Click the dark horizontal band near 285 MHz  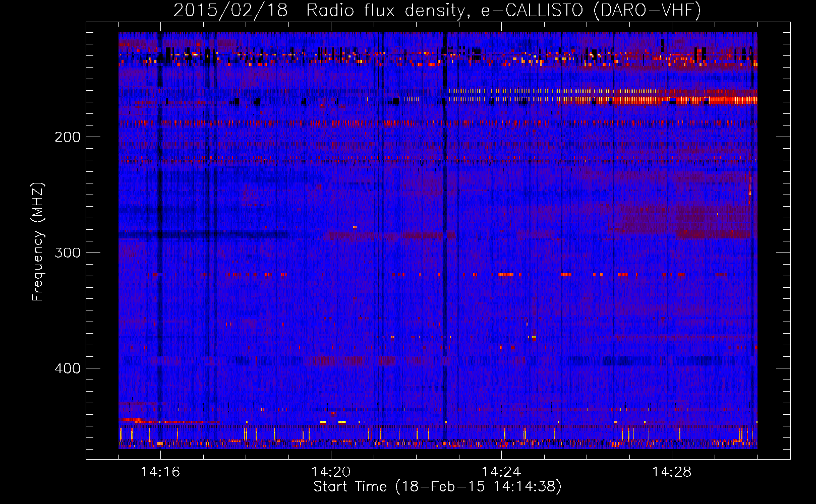(204, 234)
